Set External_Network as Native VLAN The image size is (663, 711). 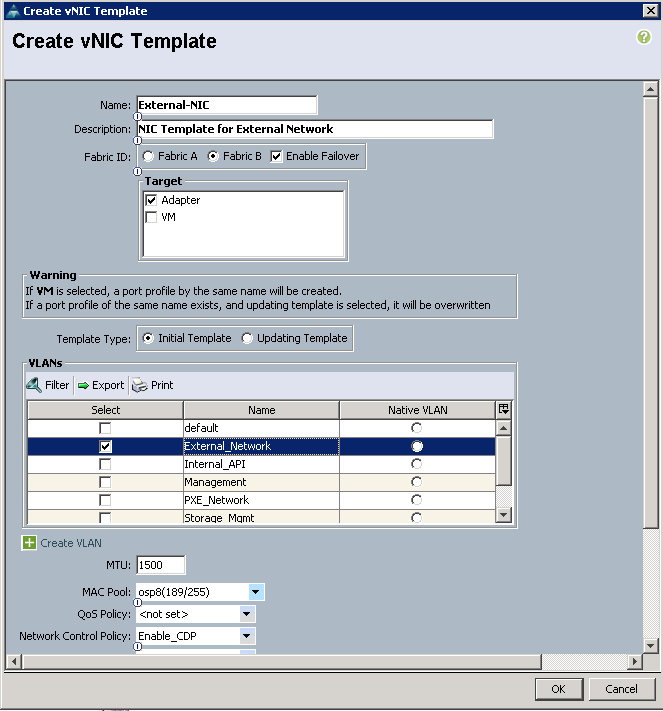[417, 446]
